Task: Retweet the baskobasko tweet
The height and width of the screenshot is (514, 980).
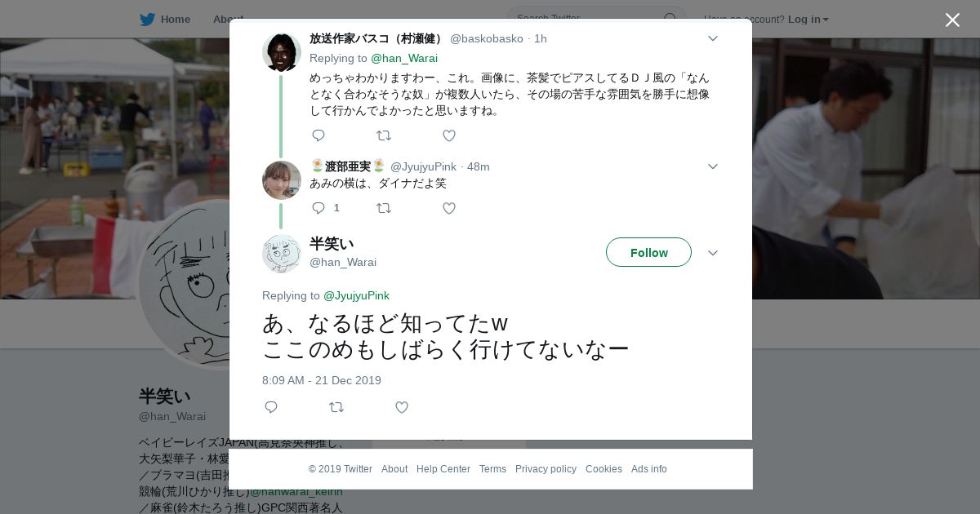Action: point(384,135)
